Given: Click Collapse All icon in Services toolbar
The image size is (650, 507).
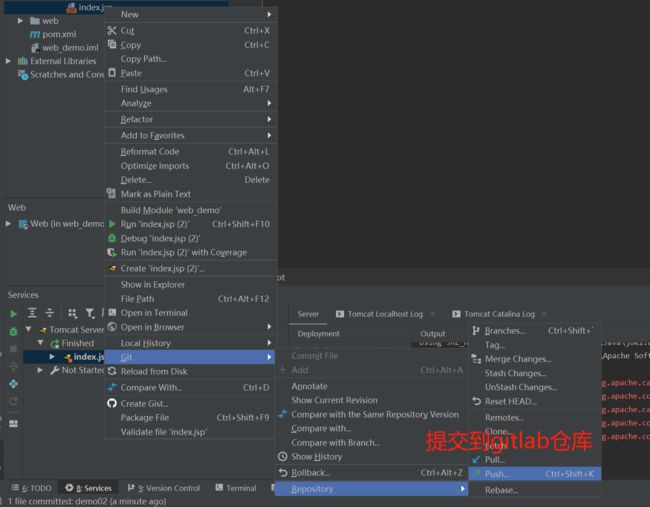Looking at the screenshot, I should pos(49,313).
